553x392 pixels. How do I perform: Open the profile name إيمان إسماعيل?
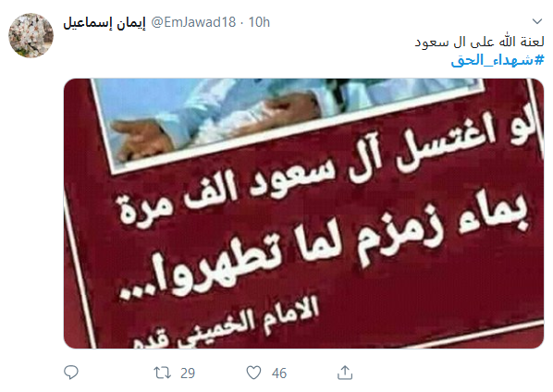(104, 22)
